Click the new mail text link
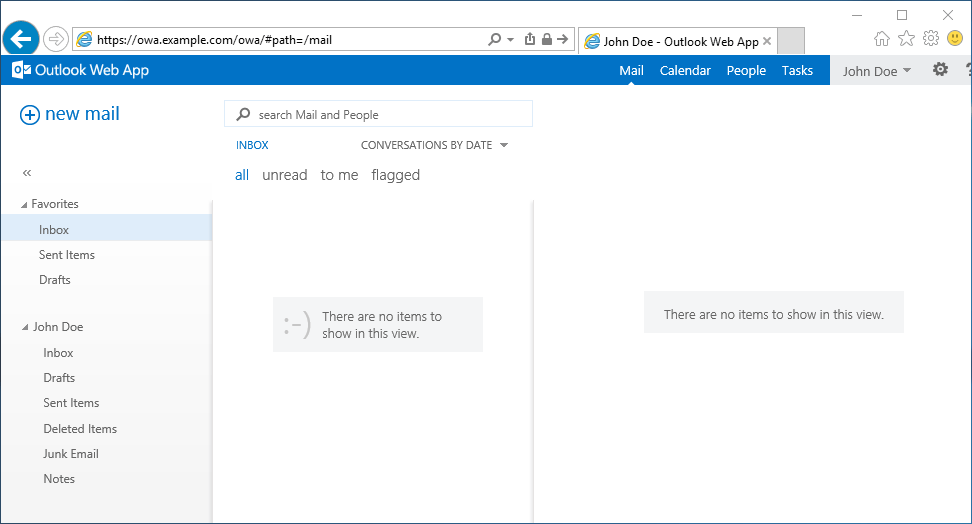 pyautogui.click(x=82, y=114)
